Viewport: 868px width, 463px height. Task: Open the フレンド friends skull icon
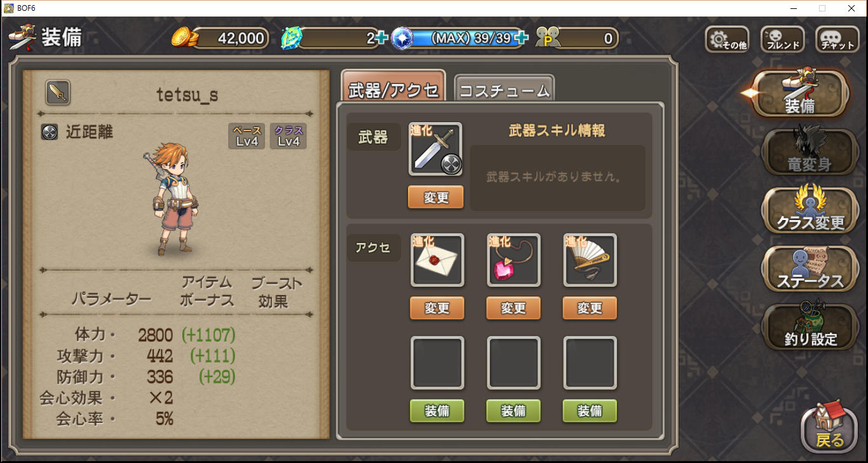coord(782,39)
